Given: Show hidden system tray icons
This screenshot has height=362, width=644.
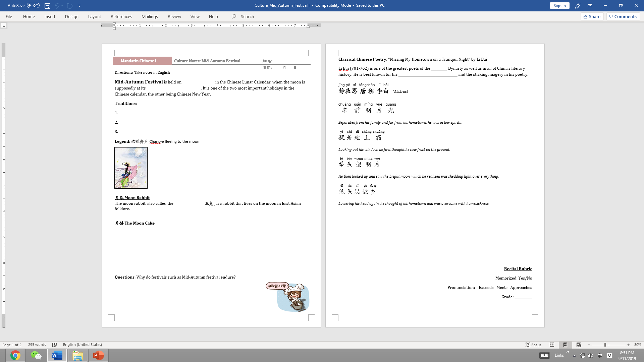Looking at the screenshot, I should point(574,356).
